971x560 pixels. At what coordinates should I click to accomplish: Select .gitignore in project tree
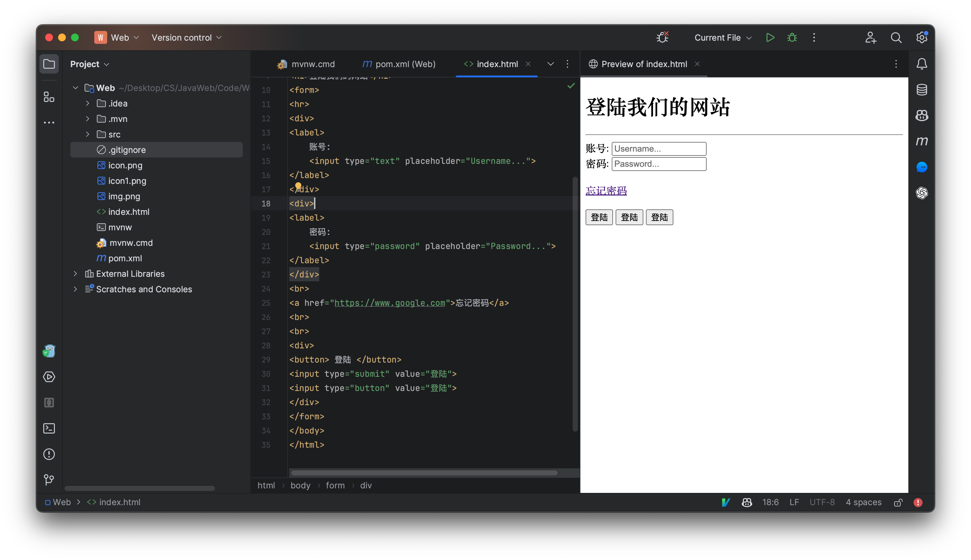[156, 150]
